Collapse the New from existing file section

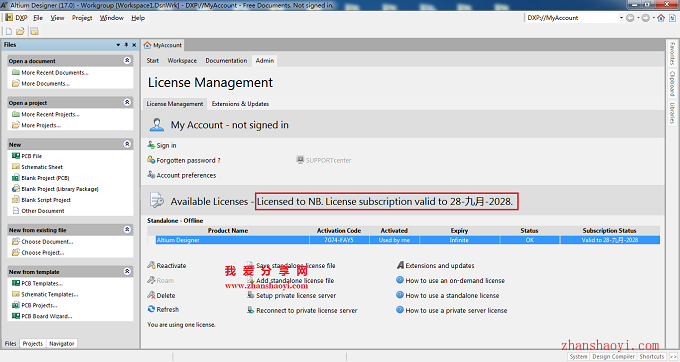click(127, 229)
